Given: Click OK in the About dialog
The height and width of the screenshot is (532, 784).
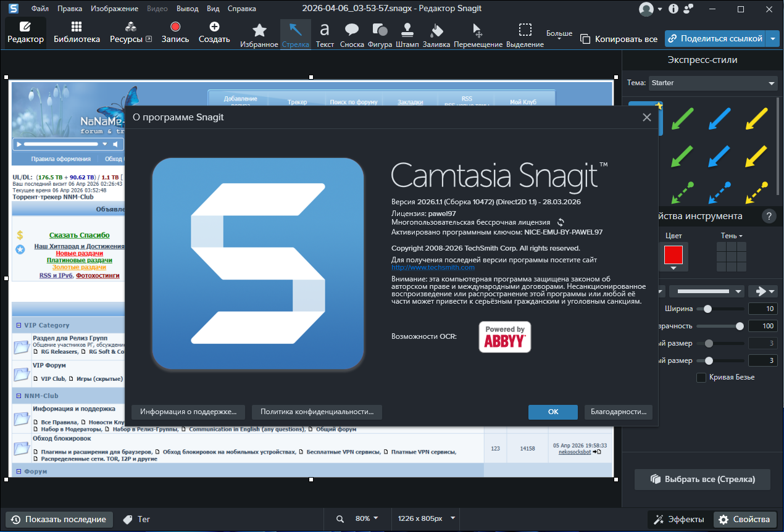Looking at the screenshot, I should click(553, 412).
